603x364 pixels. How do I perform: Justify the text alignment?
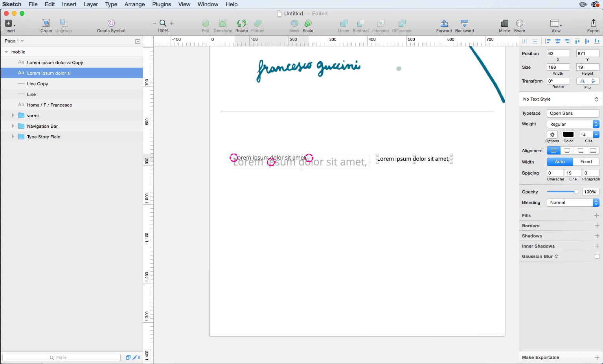click(x=593, y=151)
